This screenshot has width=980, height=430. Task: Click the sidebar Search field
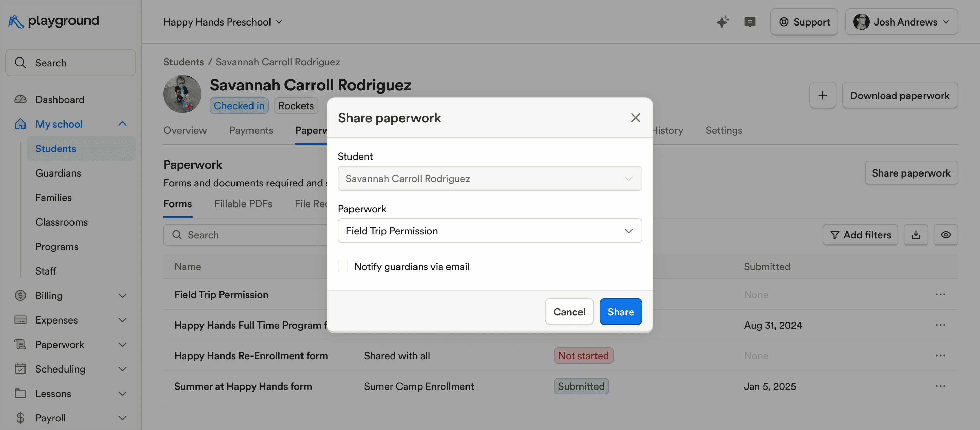[71, 63]
